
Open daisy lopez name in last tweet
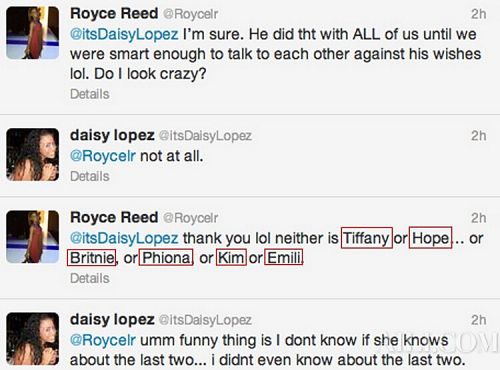click(112, 319)
